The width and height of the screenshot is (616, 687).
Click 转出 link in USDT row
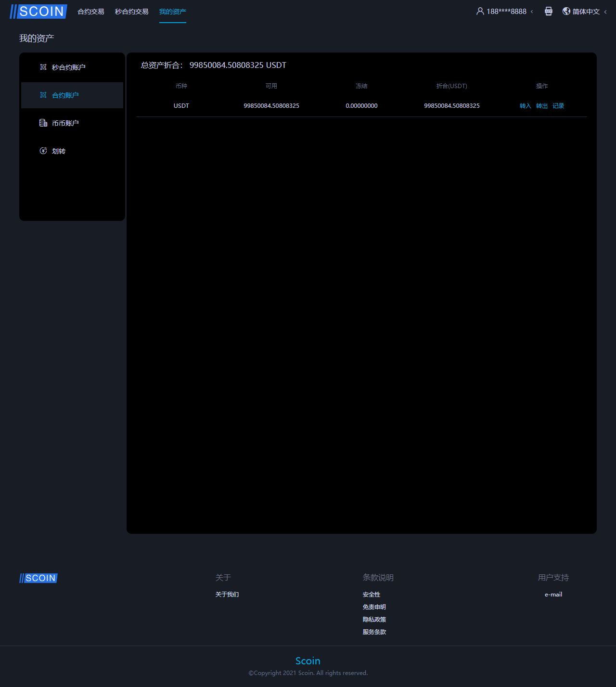click(541, 106)
